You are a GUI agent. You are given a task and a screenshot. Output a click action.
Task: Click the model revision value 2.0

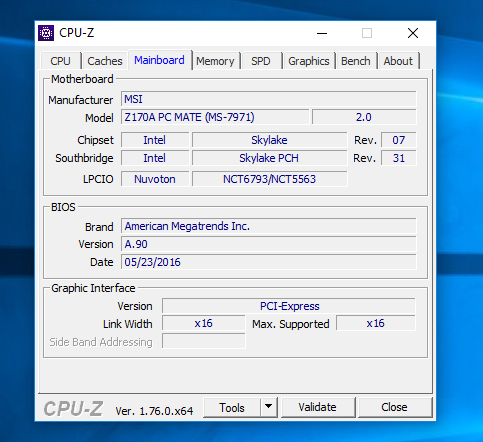coord(364,117)
